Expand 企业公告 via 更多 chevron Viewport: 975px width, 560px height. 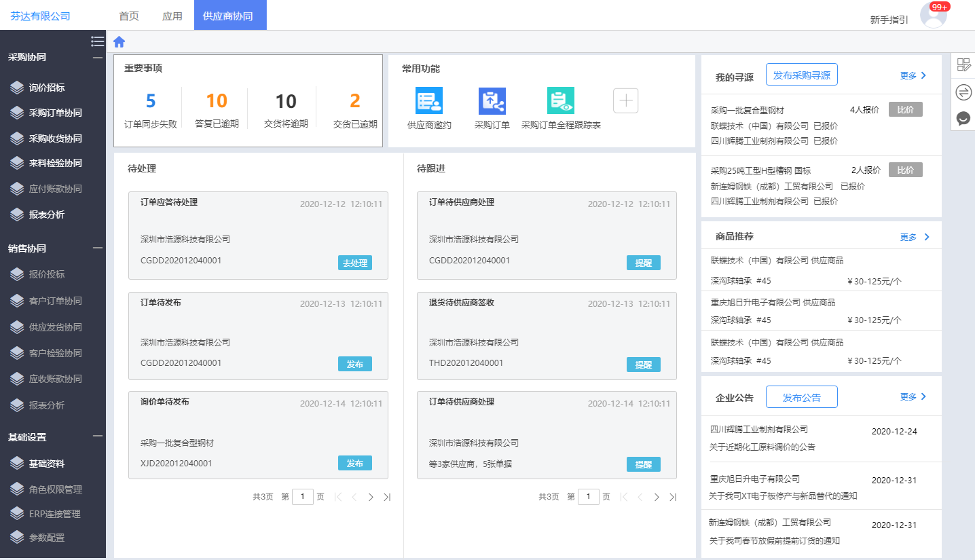tap(923, 396)
